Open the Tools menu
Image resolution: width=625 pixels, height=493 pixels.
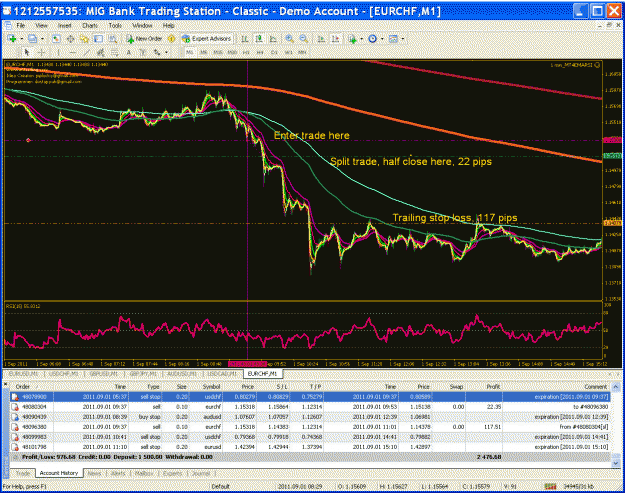point(115,26)
